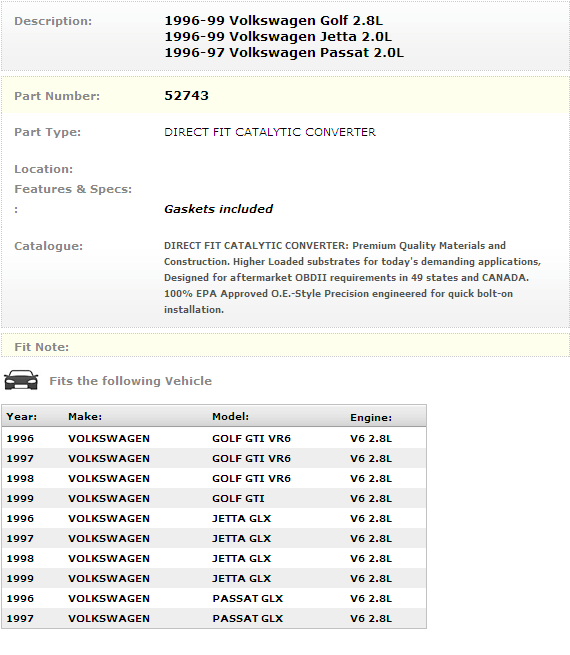Click the Make column header
Image resolution: width=570 pixels, height=655 pixels.
(x=85, y=416)
